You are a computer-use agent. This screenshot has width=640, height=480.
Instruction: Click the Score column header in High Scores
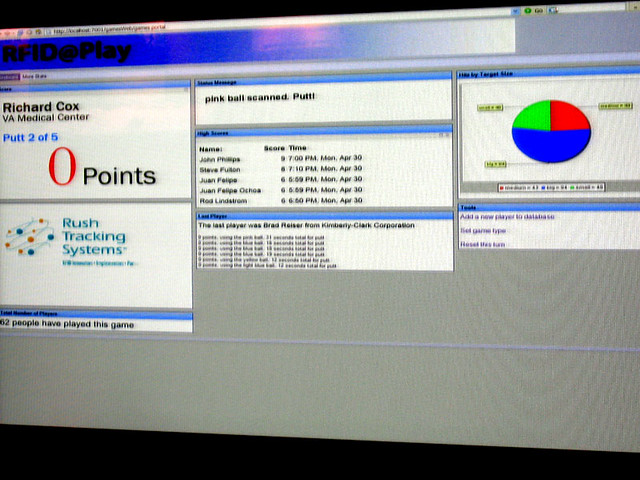(x=274, y=148)
